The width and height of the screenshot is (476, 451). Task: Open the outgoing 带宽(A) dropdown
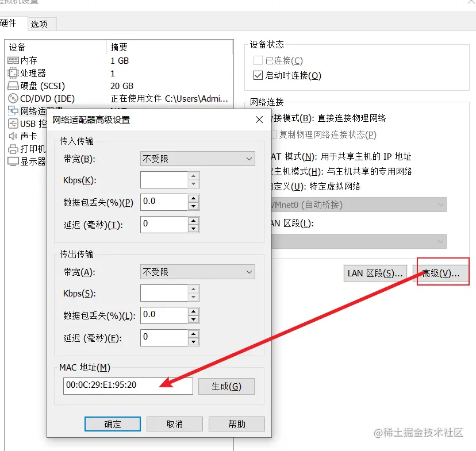(198, 272)
